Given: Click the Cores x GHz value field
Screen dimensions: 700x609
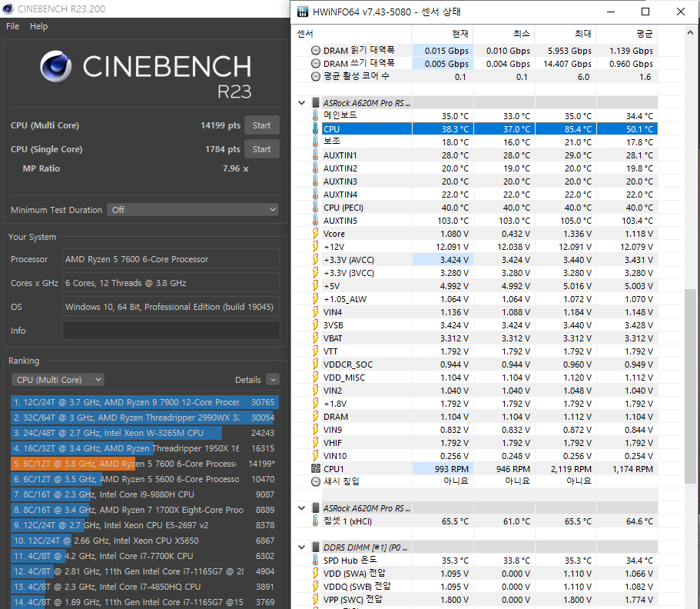Looking at the screenshot, I should pyautogui.click(x=171, y=283).
